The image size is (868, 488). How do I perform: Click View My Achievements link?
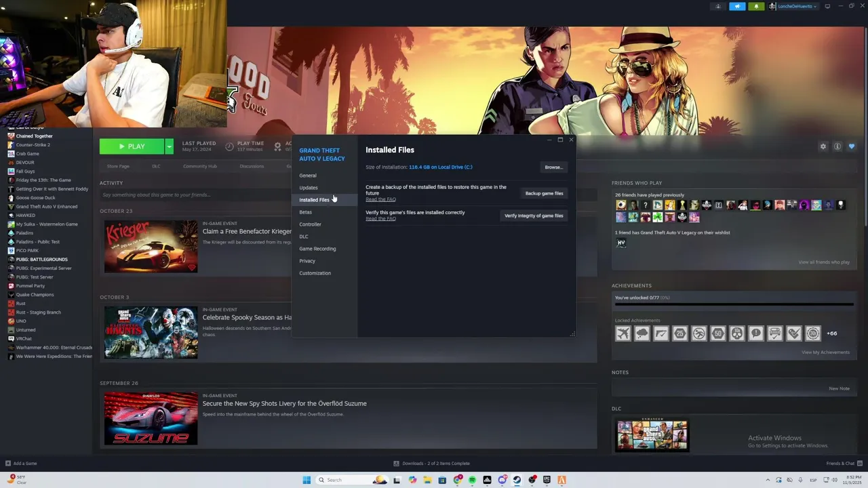coord(825,352)
